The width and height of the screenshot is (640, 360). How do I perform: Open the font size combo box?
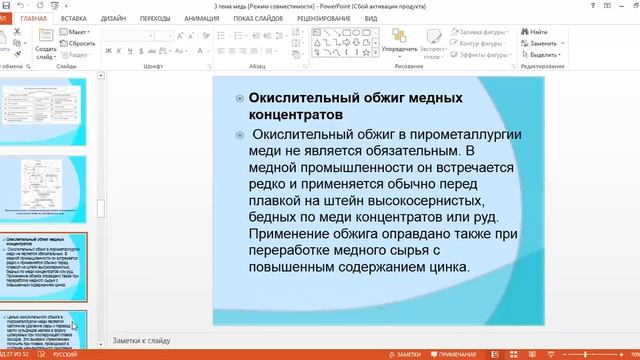(x=164, y=36)
